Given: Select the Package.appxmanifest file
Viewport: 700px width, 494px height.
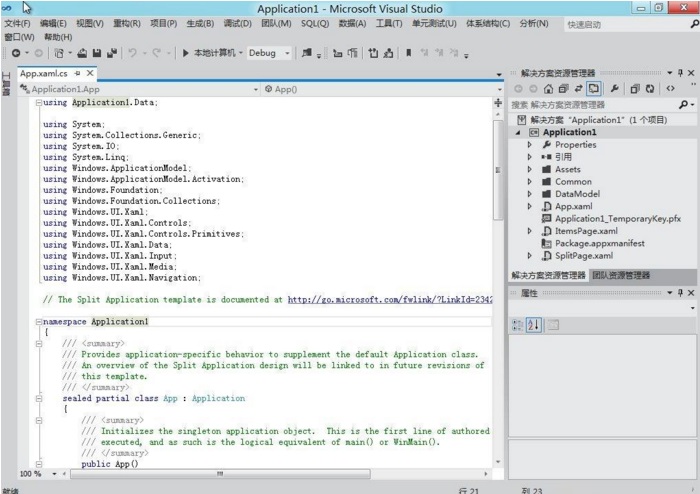Looking at the screenshot, I should point(600,243).
